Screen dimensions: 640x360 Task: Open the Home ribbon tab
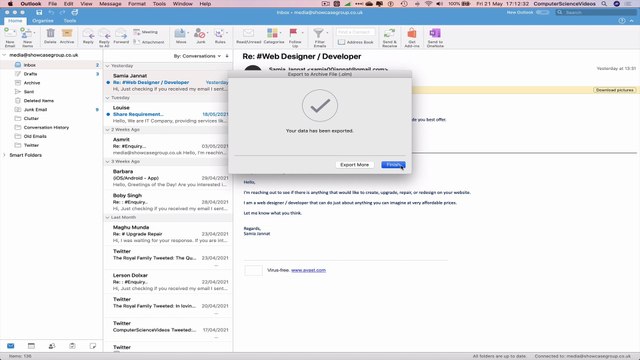pyautogui.click(x=15, y=20)
